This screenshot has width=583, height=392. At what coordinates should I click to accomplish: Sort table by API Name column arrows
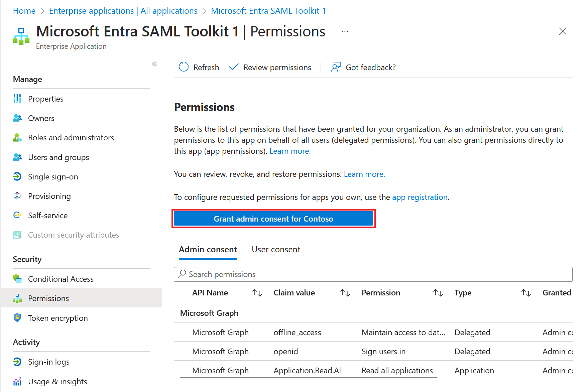[257, 293]
